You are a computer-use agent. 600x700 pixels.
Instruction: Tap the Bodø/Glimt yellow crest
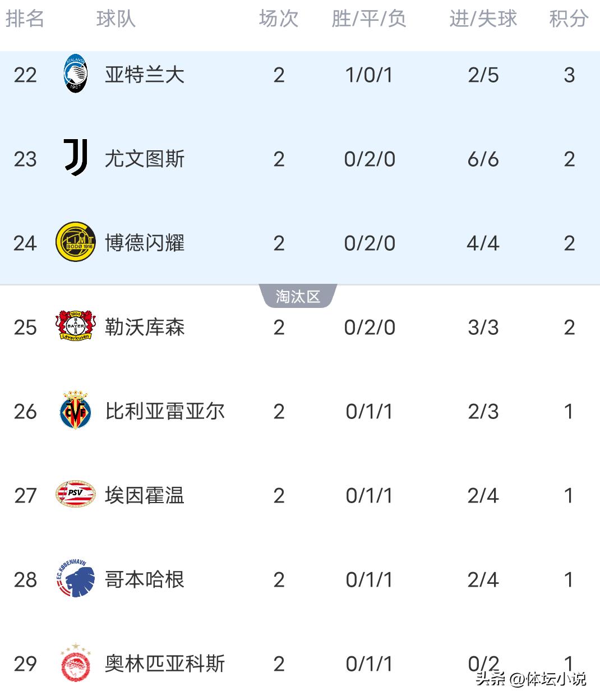75,242
